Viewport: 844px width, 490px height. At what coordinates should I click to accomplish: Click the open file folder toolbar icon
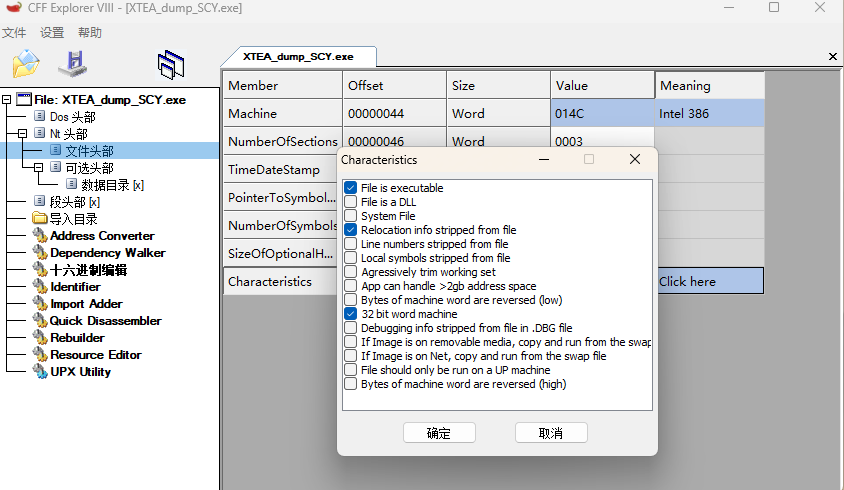25,65
